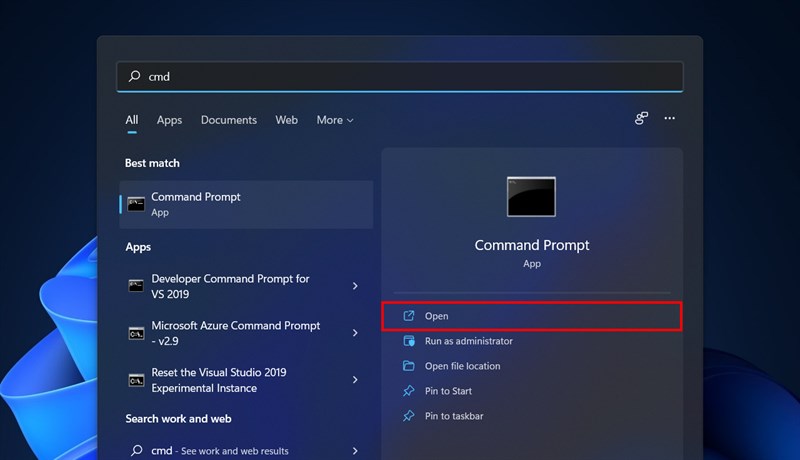Image resolution: width=800 pixels, height=460 pixels.
Task: Choose Pin to taskbar
Action: [532, 416]
